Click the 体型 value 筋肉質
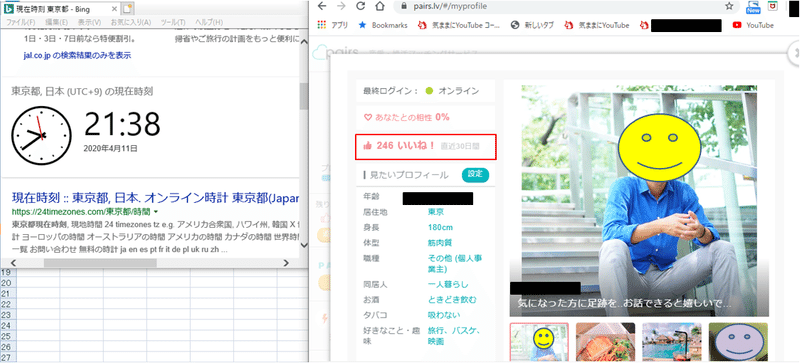 (440, 243)
